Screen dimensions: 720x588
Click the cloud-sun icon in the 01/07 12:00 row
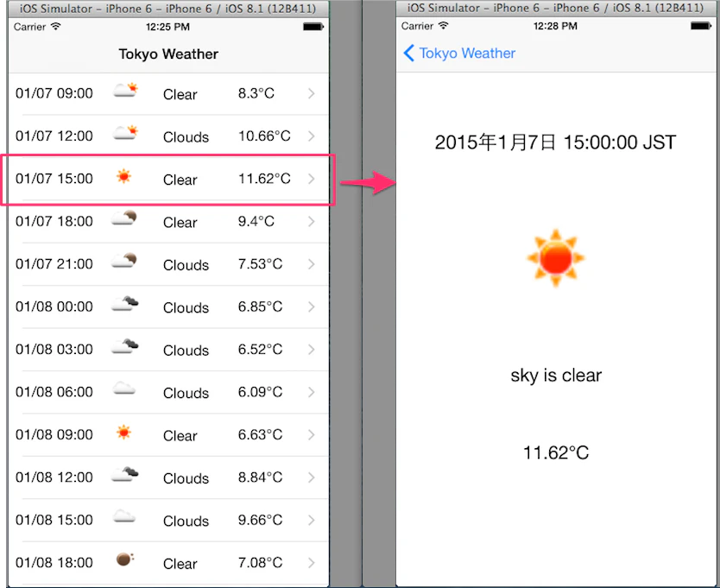pyautogui.click(x=125, y=132)
